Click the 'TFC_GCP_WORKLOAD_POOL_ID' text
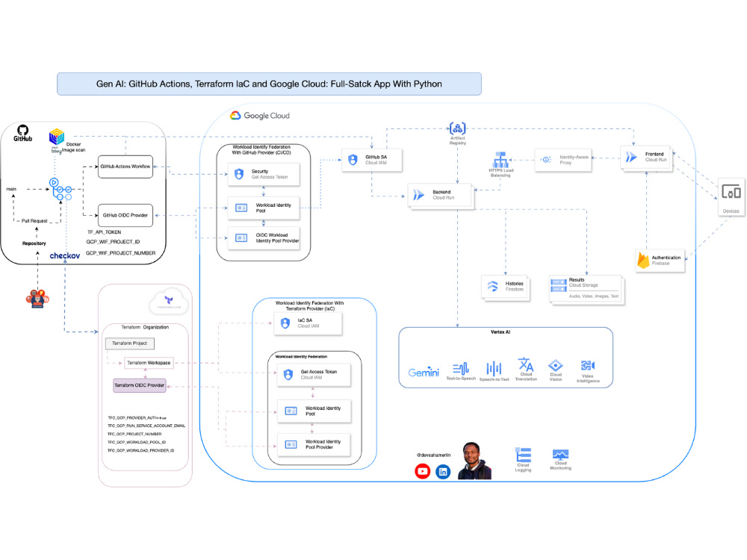This screenshot has height=560, width=747. [136, 442]
